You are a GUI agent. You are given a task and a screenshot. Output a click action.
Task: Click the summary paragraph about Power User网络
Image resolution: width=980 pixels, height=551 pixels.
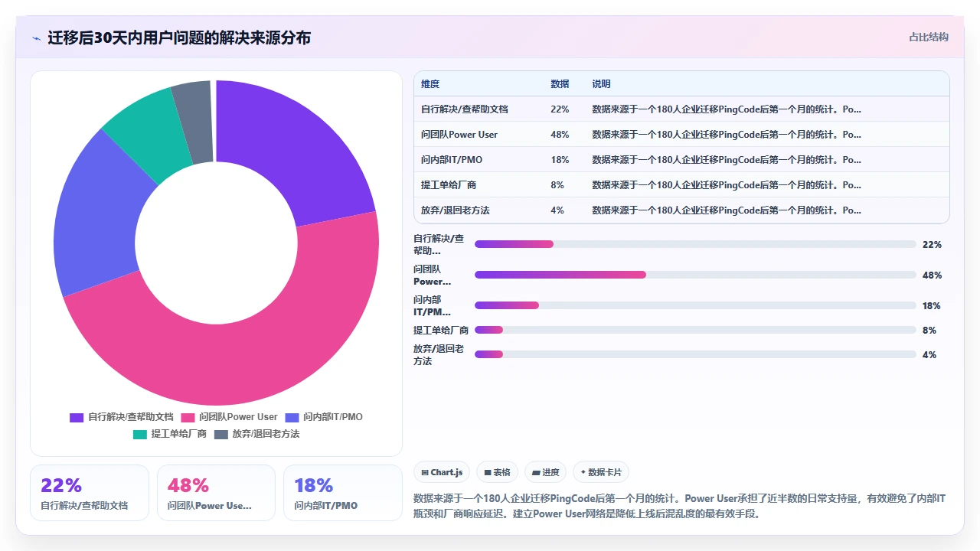[680, 506]
